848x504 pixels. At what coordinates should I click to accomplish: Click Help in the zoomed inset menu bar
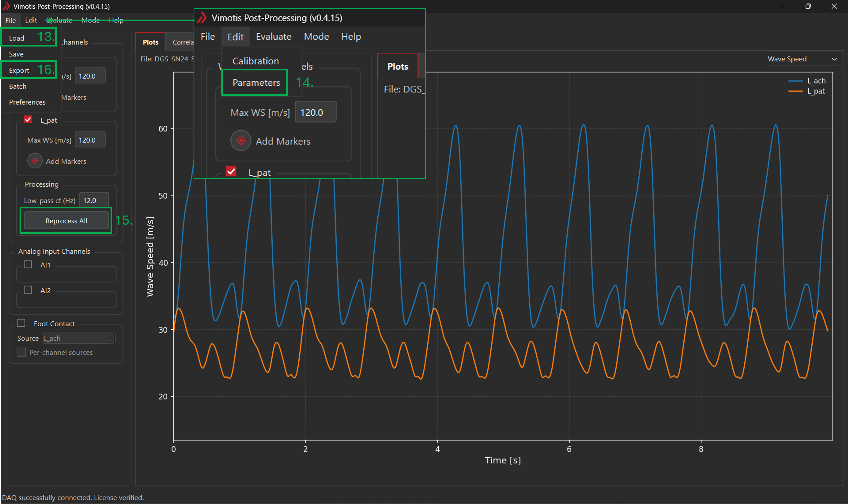(x=351, y=36)
